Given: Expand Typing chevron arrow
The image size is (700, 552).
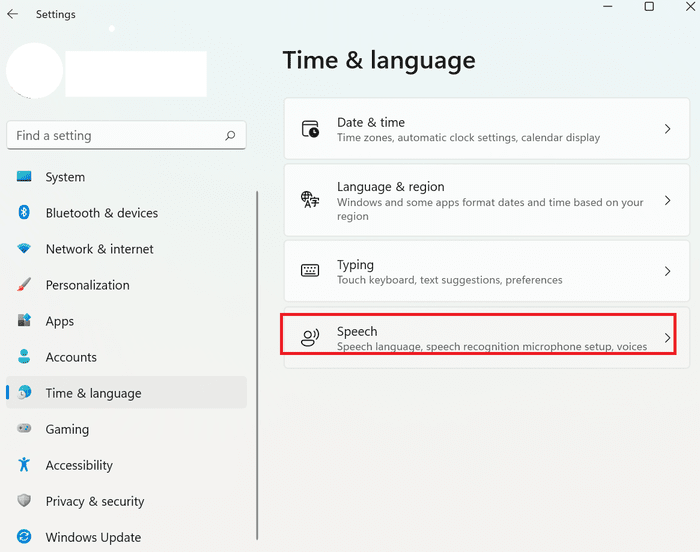Looking at the screenshot, I should [667, 271].
